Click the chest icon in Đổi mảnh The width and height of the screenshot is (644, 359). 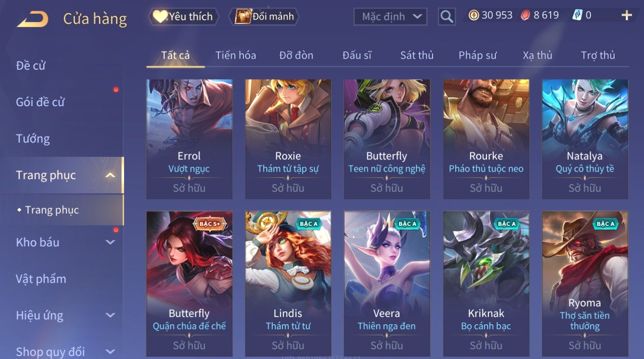tap(243, 16)
